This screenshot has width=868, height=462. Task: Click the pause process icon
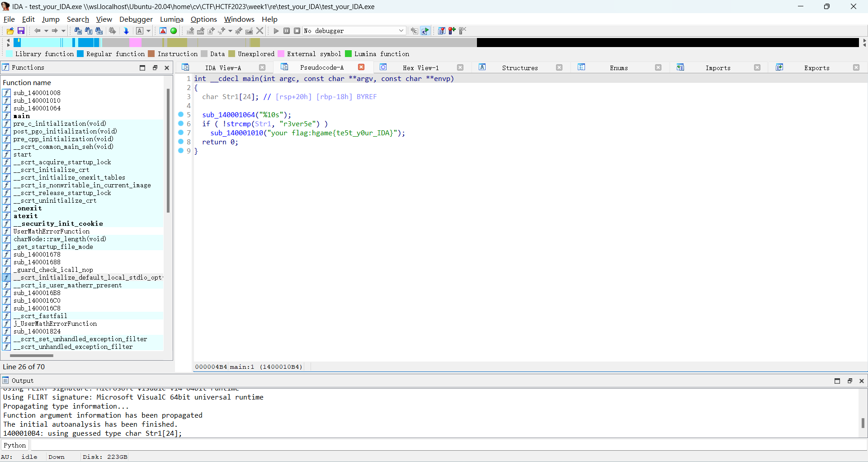(x=287, y=31)
